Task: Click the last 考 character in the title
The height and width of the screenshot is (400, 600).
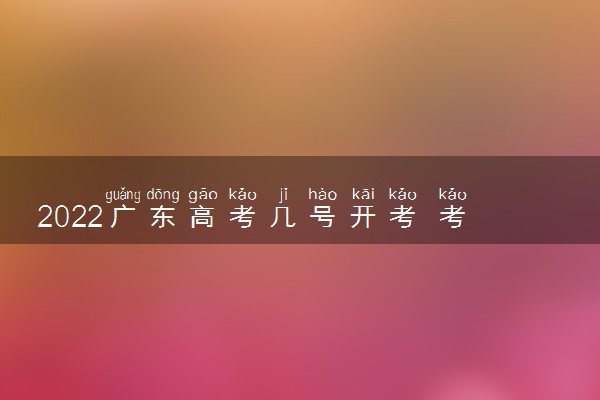Action: 452,217
